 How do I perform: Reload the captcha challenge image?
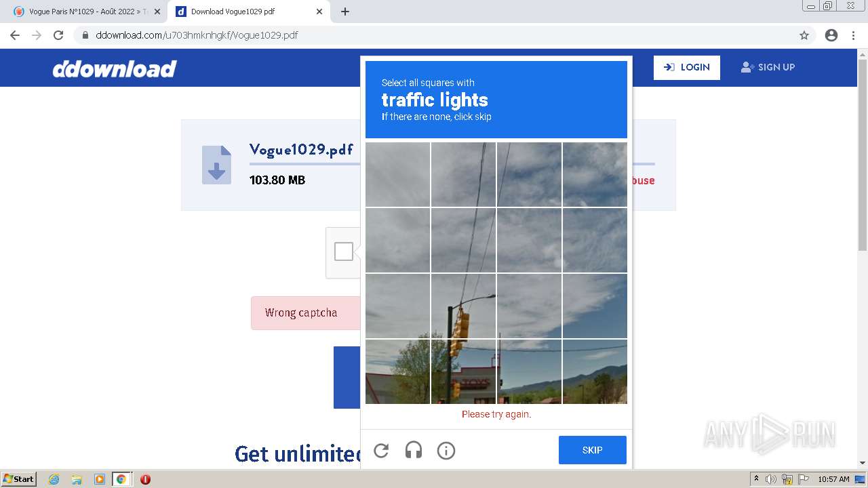(381, 451)
